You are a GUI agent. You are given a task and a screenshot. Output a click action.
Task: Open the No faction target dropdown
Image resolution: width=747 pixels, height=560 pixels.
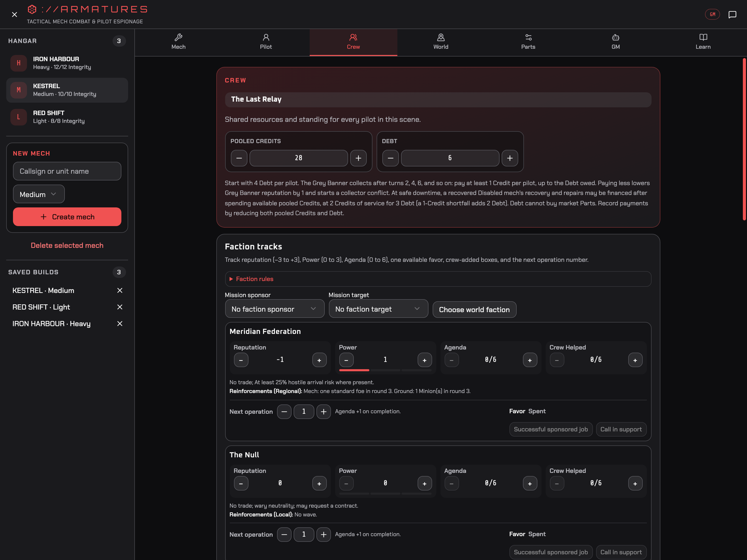click(378, 309)
